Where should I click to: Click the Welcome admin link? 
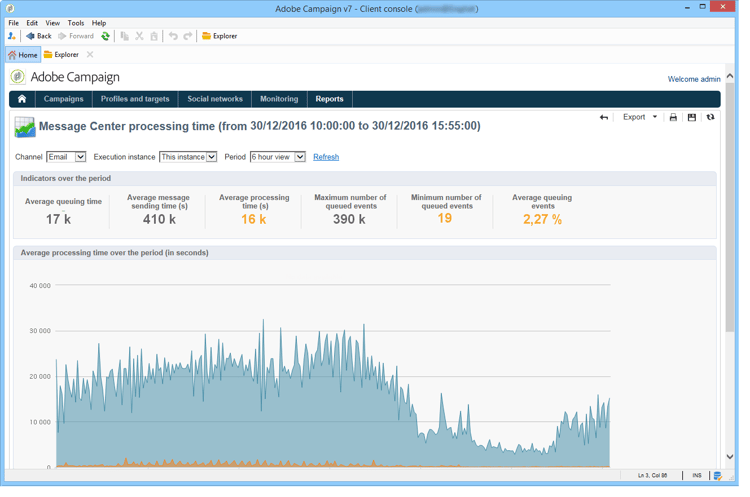pos(694,79)
